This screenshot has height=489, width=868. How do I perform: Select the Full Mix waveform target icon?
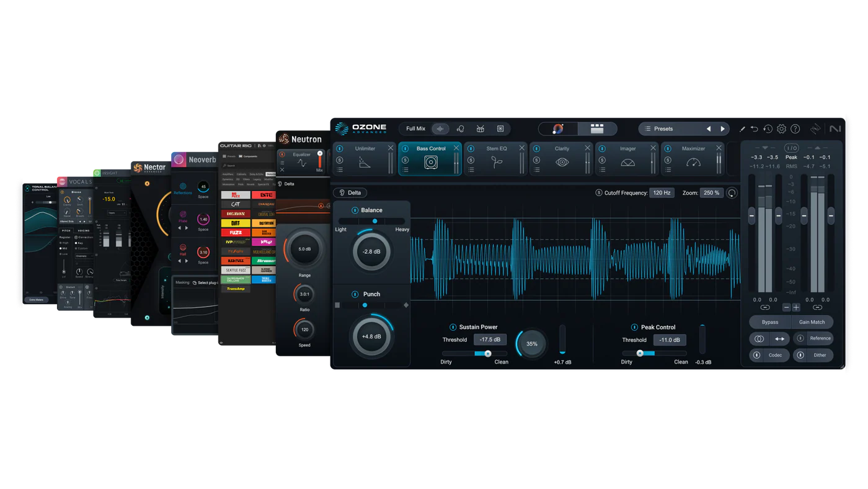pyautogui.click(x=440, y=129)
